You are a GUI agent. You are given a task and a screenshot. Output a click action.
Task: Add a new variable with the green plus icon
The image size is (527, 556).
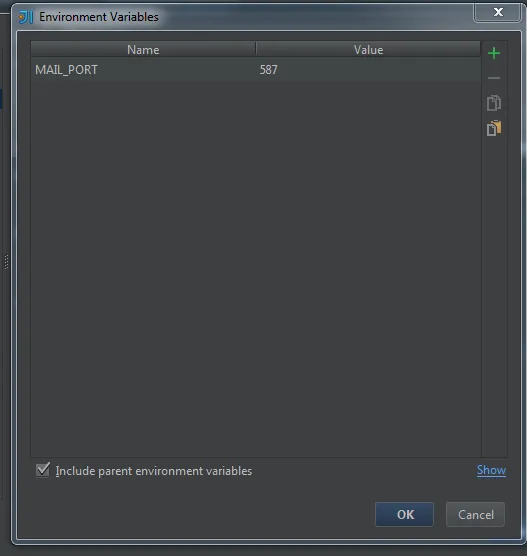[494, 53]
